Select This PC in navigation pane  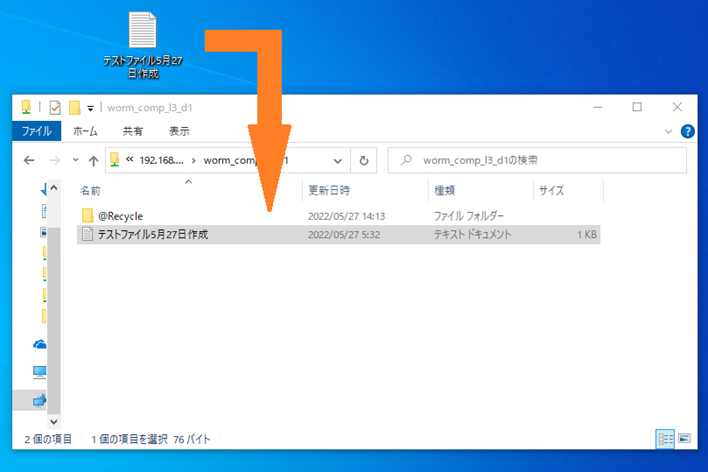tap(40, 372)
